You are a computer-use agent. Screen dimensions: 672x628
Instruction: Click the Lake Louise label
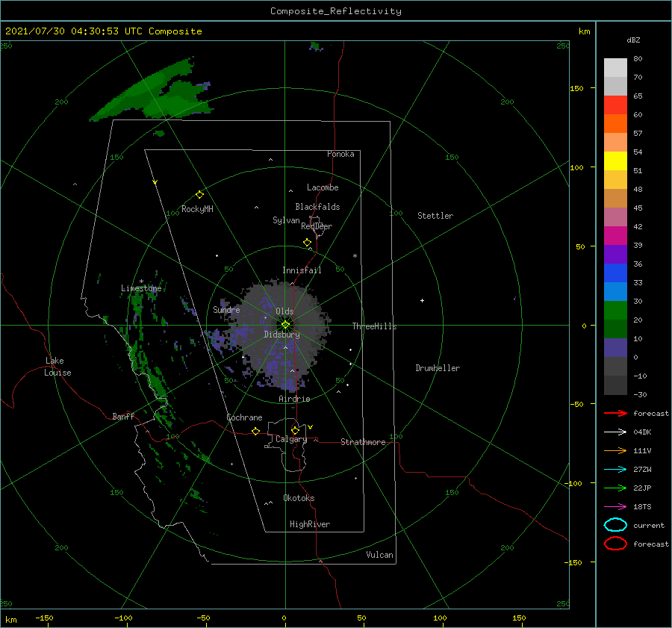tap(57, 367)
